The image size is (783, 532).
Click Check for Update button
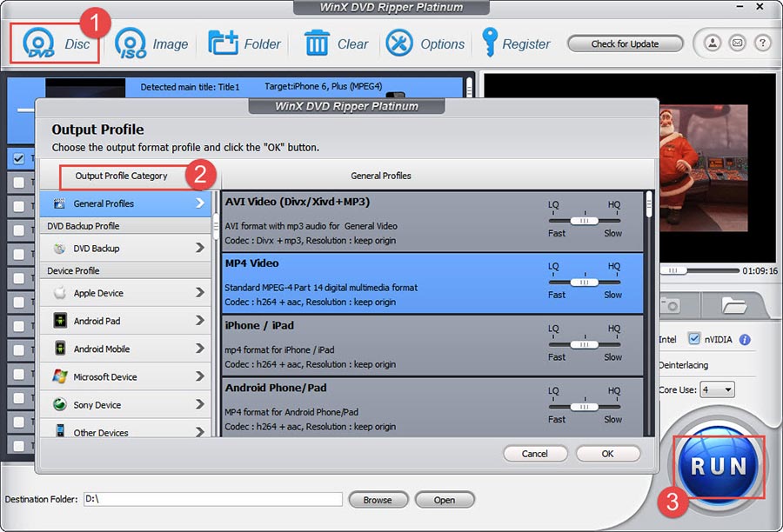pos(625,44)
